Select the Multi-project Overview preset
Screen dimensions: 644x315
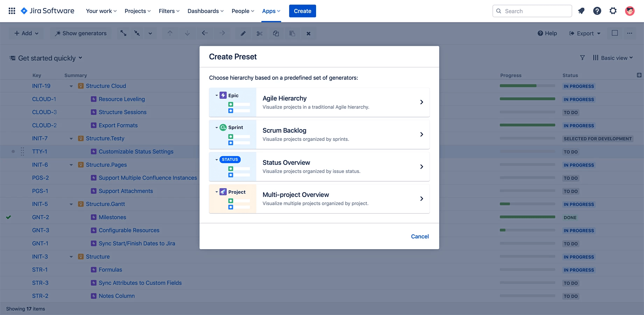pos(319,199)
